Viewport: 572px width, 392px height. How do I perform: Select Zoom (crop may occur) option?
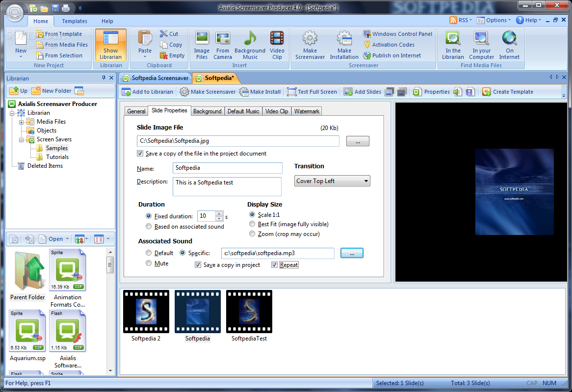pyautogui.click(x=252, y=234)
